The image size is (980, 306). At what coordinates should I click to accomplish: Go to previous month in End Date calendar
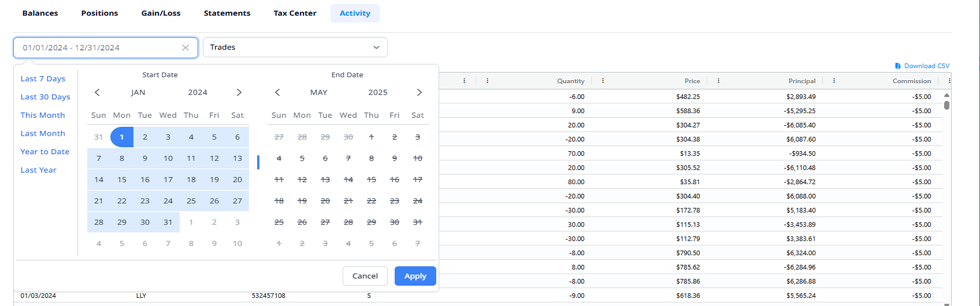pos(277,92)
